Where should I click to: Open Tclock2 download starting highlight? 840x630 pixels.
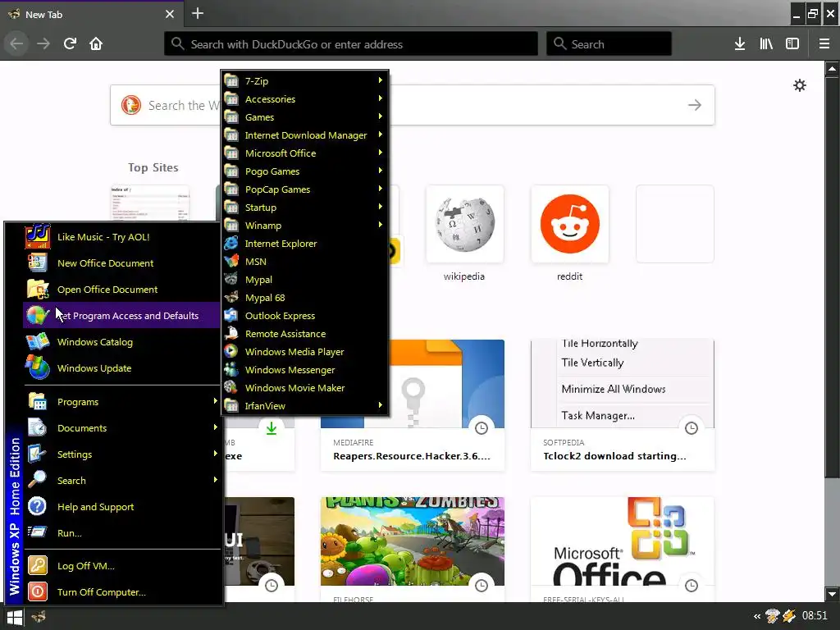623,405
